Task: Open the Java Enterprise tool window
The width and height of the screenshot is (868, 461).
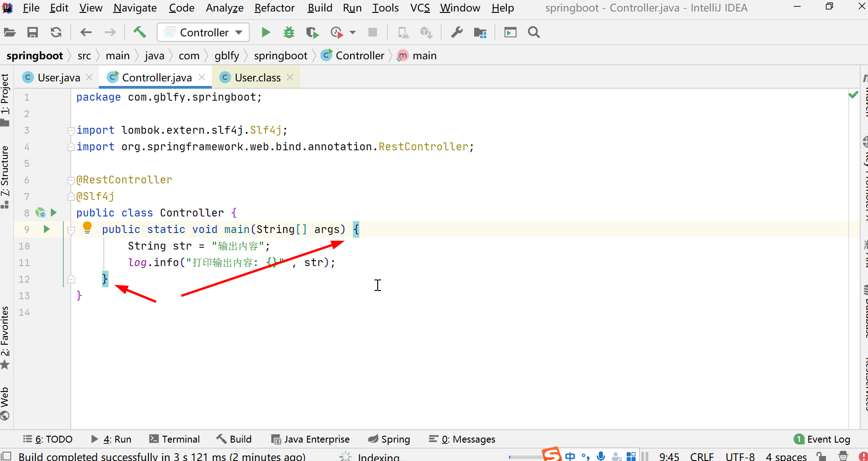Action: pyautogui.click(x=311, y=439)
